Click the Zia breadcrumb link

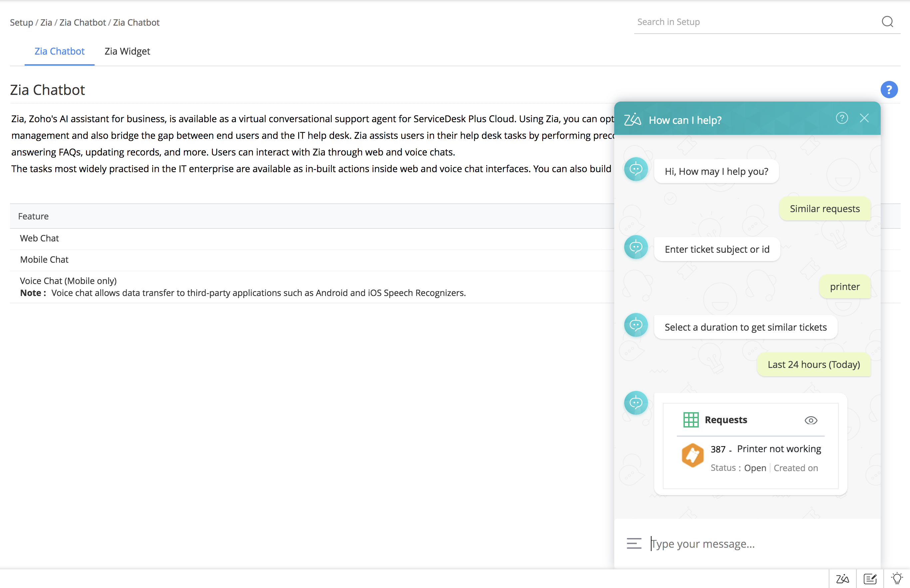tap(46, 23)
